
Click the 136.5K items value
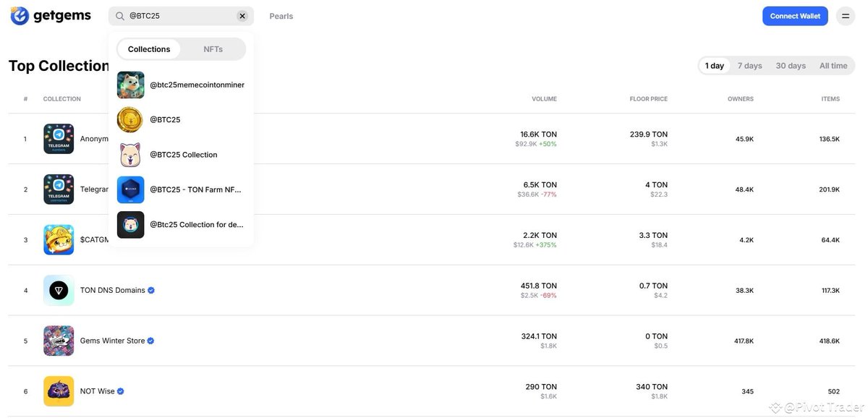click(x=830, y=139)
